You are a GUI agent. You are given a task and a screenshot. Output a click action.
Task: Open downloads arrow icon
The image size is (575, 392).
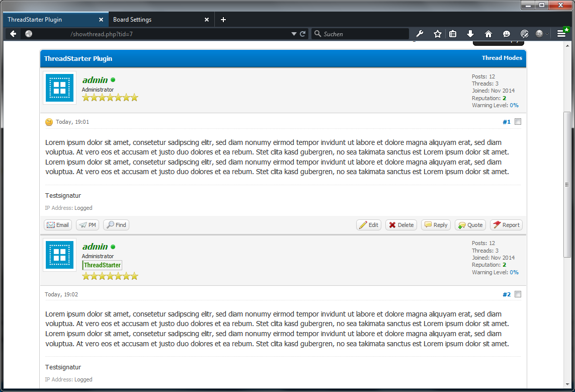pos(470,34)
